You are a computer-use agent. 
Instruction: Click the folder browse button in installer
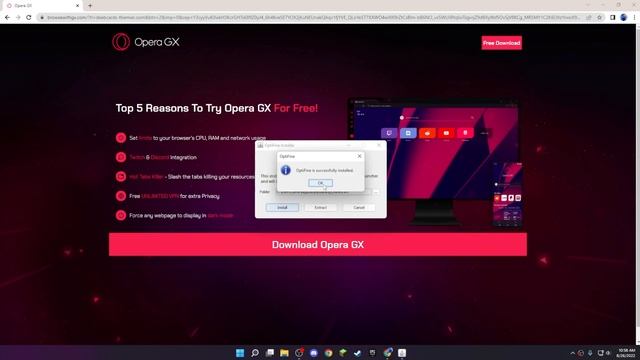click(x=376, y=192)
